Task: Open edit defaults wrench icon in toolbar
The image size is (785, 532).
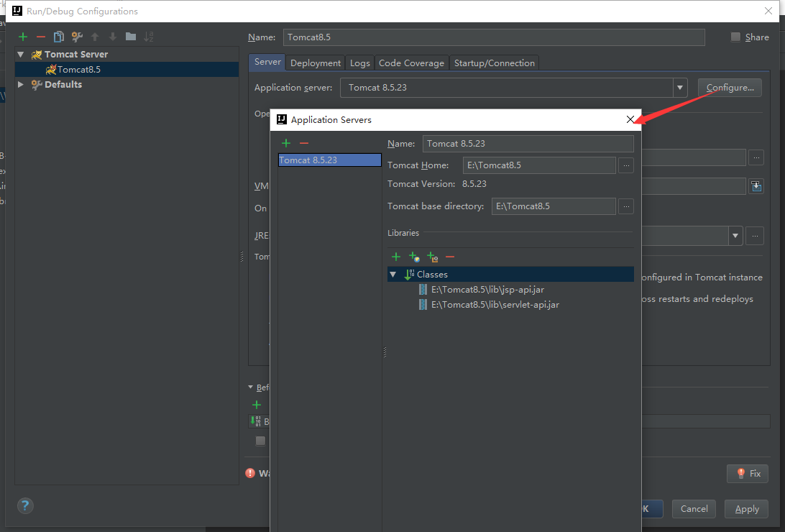Action: click(x=77, y=37)
